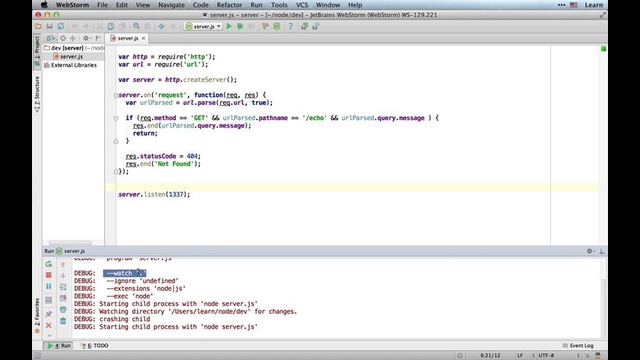Open the File menu
Image resolution: width=640 pixels, height=360 pixels.
click(x=102, y=5)
